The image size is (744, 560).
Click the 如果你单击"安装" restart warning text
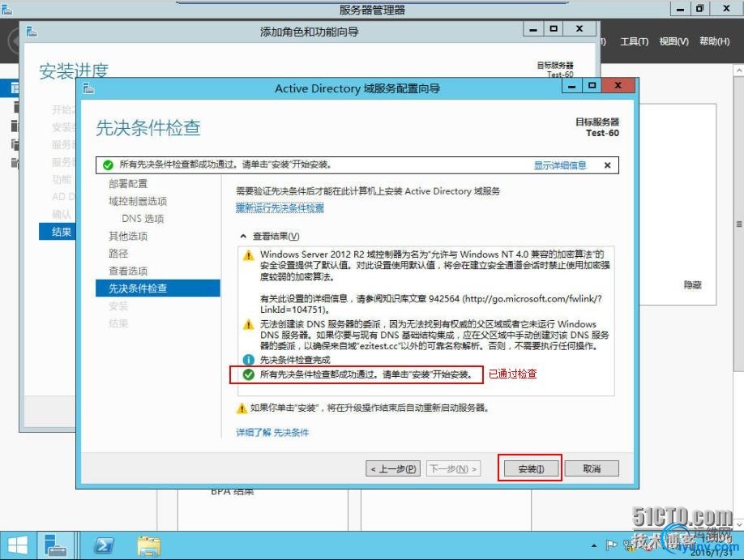(370, 408)
